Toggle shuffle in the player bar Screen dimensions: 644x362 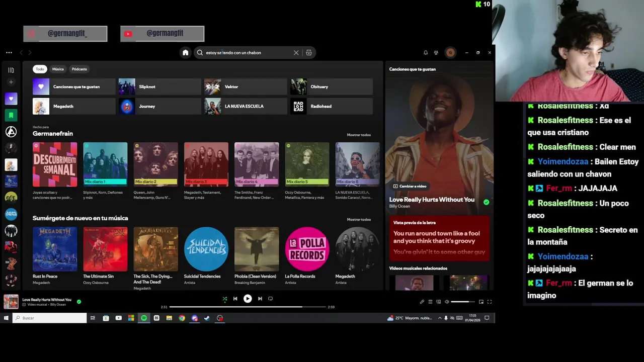[225, 299]
